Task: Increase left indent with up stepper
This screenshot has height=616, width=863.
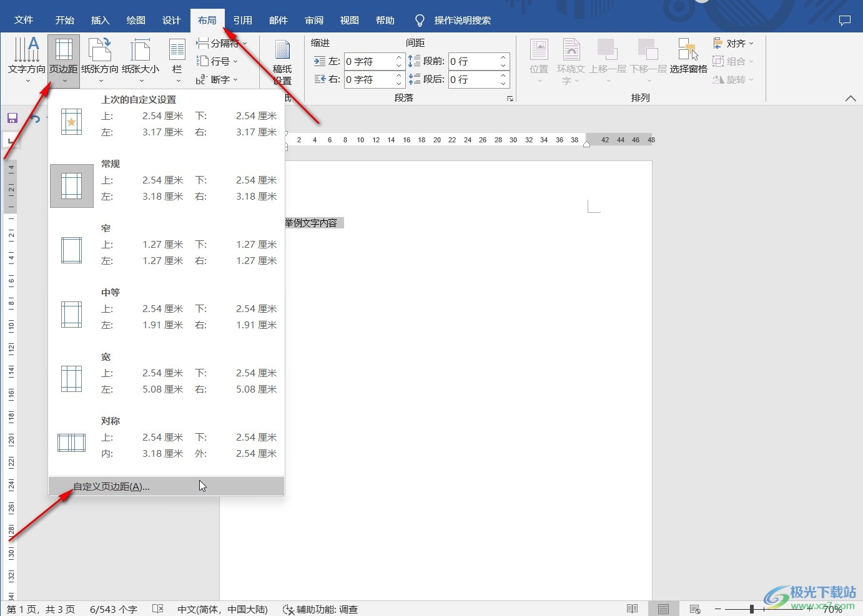Action: [399, 57]
